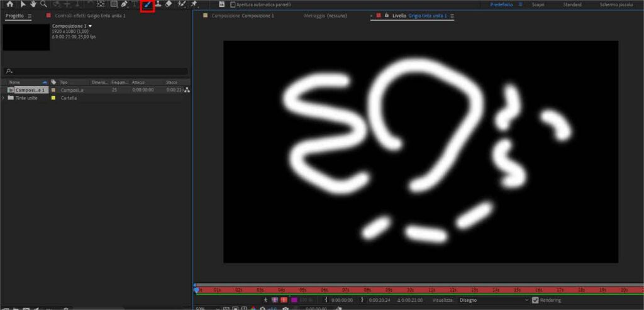
Task: Click 0:00:20:24 out-point timecode value
Action: [379, 300]
